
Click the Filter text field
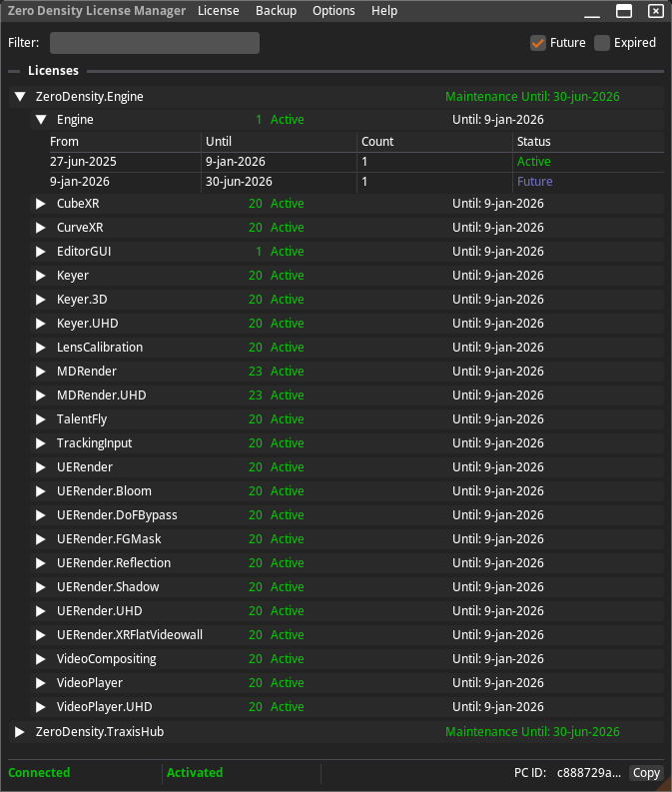click(x=155, y=43)
